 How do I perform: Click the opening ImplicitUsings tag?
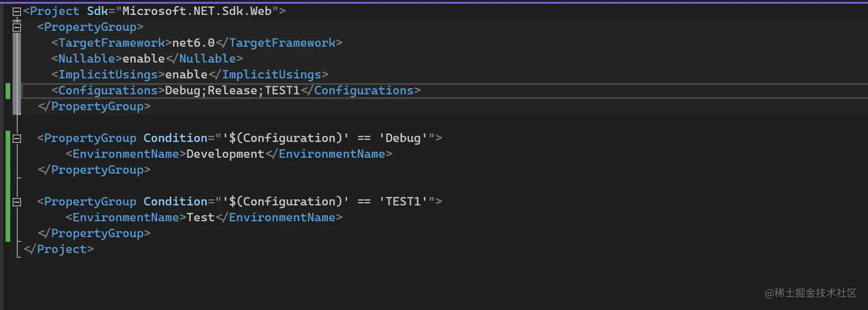click(x=108, y=75)
